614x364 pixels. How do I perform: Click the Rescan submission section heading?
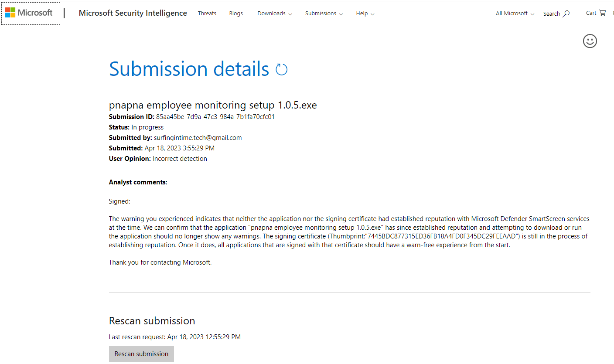click(152, 321)
